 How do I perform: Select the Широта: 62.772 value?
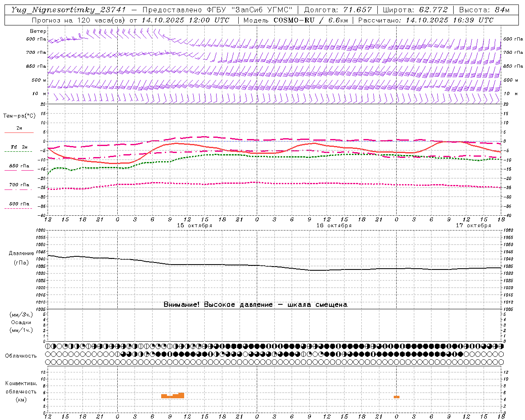(x=415, y=10)
